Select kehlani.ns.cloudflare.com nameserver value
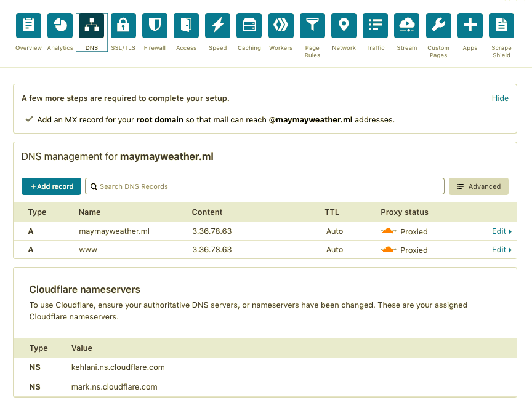The width and height of the screenshot is (532, 408). 118,367
